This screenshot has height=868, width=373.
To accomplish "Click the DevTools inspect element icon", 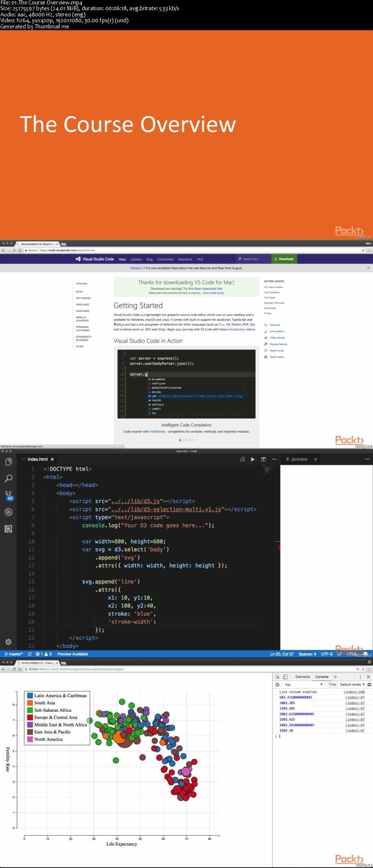I will click(278, 677).
